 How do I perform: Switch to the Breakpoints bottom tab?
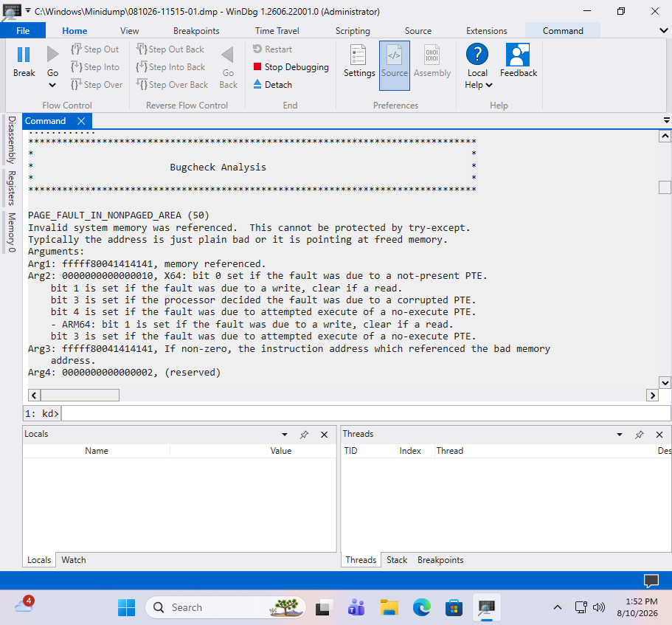(440, 560)
